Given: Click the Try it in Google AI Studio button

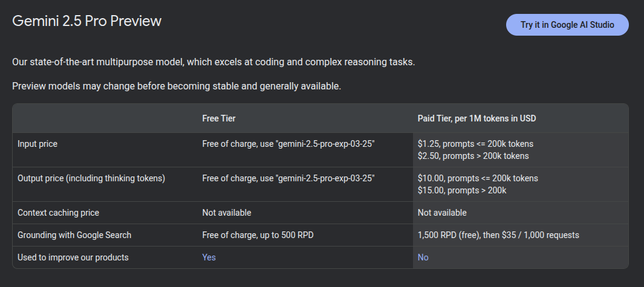Looking at the screenshot, I should click(567, 25).
